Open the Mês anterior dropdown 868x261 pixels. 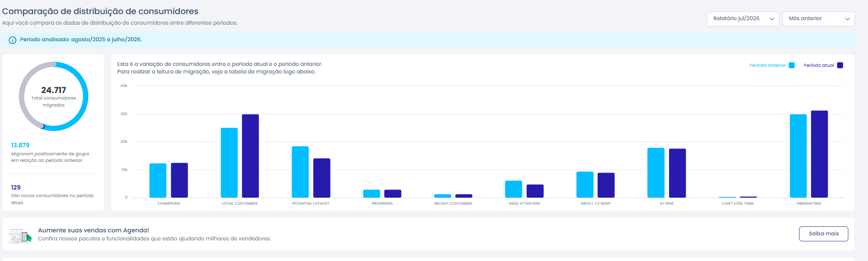tap(818, 19)
